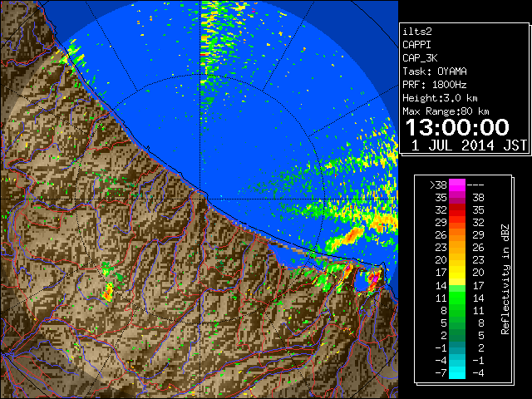The width and height of the screenshot is (532, 399).
Task: Select the 'CAPPI' text line
Action: pos(416,45)
